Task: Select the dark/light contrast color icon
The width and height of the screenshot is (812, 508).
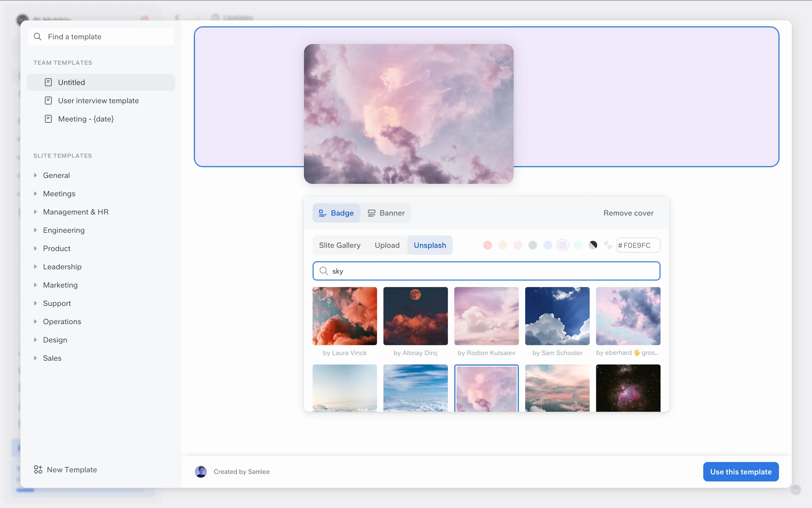Action: pos(593,245)
